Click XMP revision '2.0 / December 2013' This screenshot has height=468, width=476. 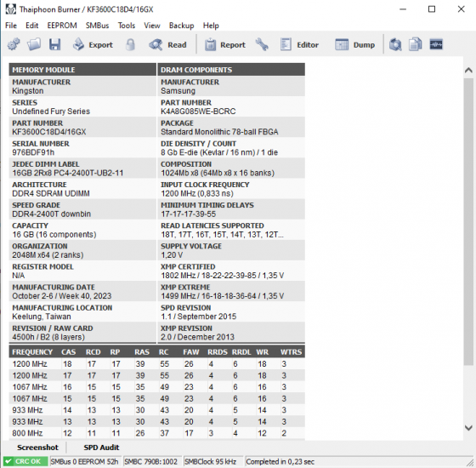(x=197, y=337)
